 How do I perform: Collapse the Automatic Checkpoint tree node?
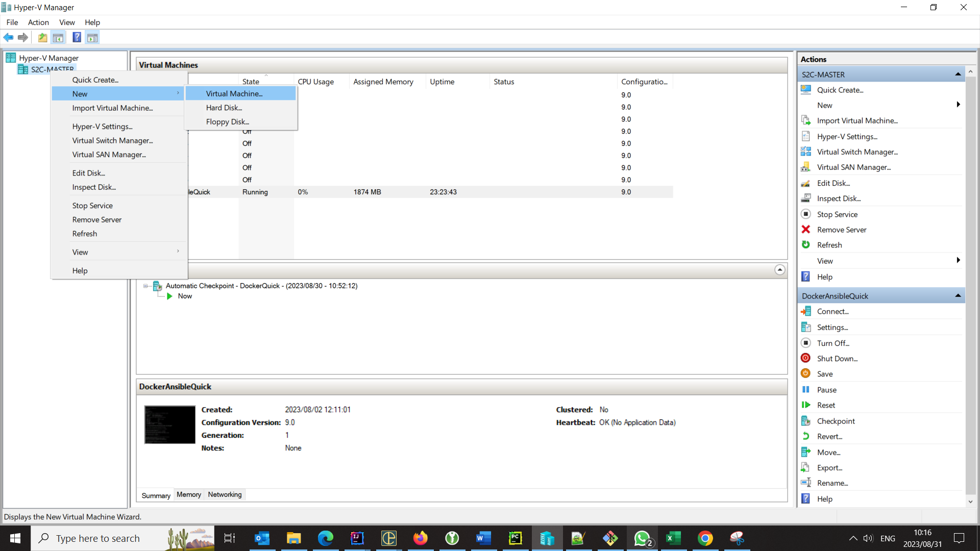[x=145, y=286]
